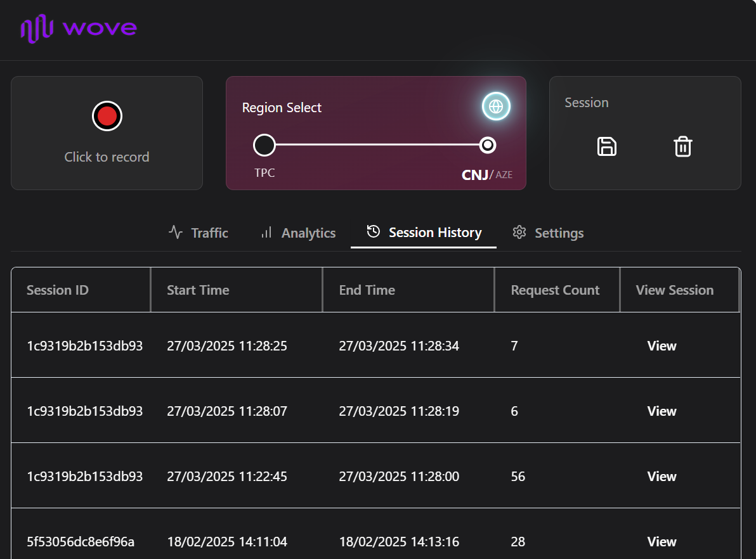View the session started at 11:28:25

(x=661, y=346)
